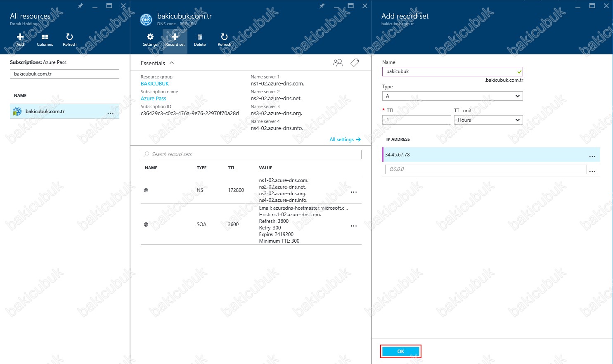Click the NAME header in All resources
The width and height of the screenshot is (613, 364).
[x=20, y=96]
